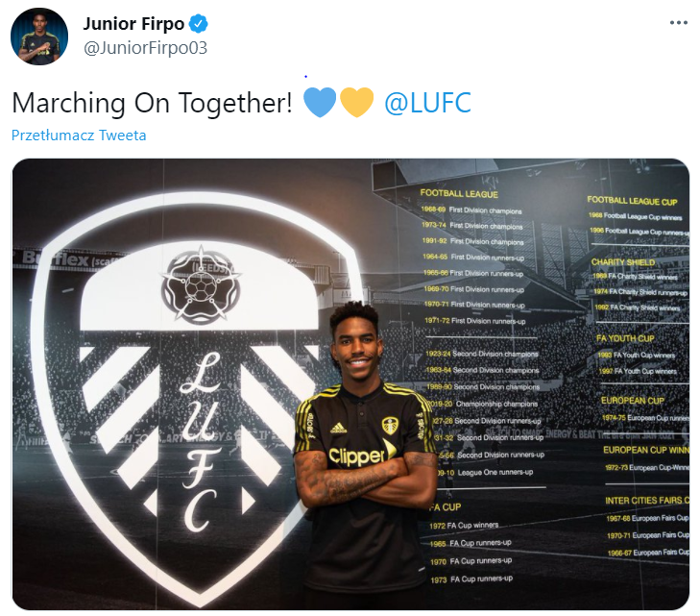Image resolution: width=700 pixels, height=616 pixels.
Task: Open the Junior Firpo display name link
Action: (x=133, y=24)
